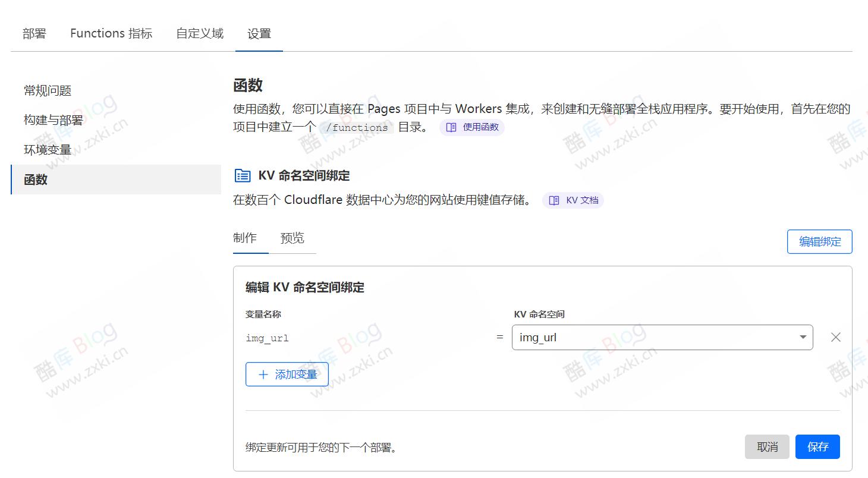
Task: Remove the img_url binding with the X icon
Action: (835, 337)
